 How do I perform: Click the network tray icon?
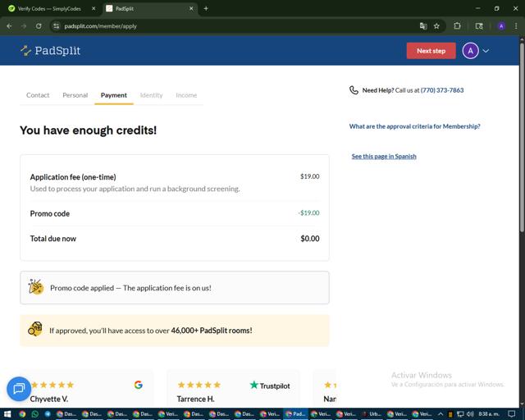pyautogui.click(x=460, y=414)
